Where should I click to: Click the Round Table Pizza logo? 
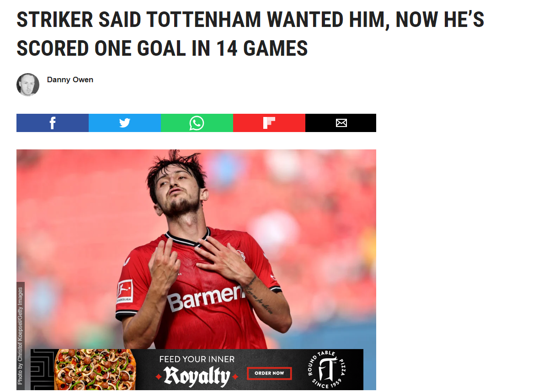pyautogui.click(x=327, y=370)
